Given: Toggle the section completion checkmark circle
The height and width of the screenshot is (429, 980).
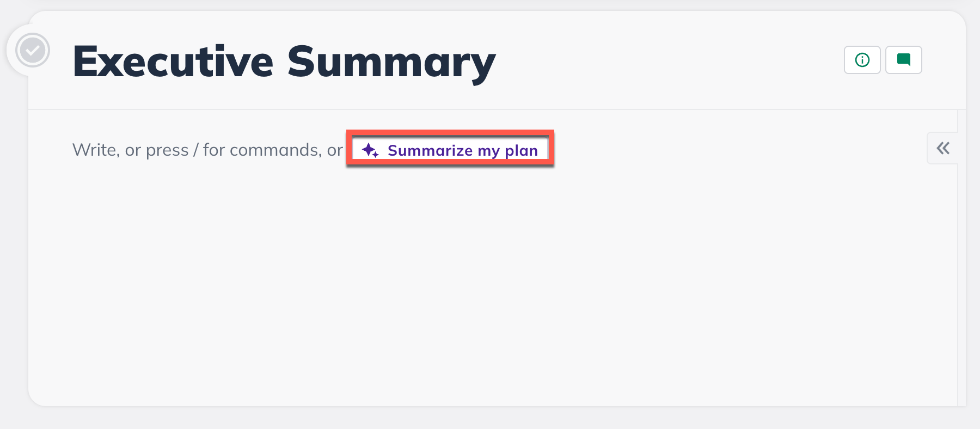Looking at the screenshot, I should coord(33,51).
